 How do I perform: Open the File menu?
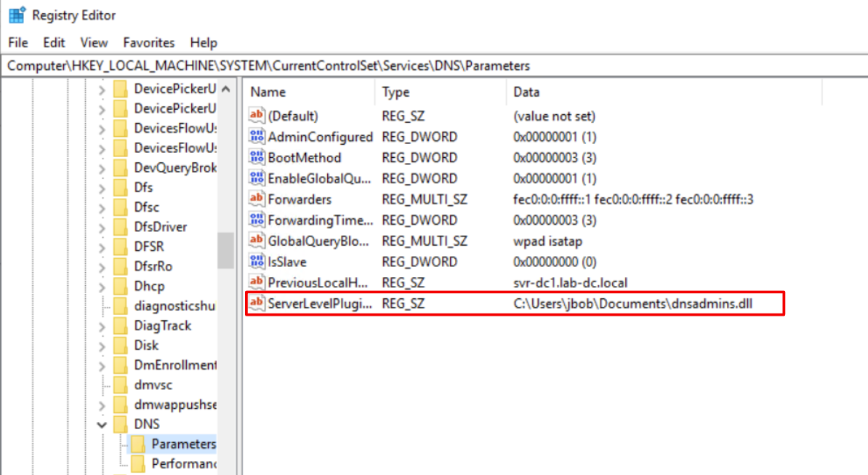point(17,43)
